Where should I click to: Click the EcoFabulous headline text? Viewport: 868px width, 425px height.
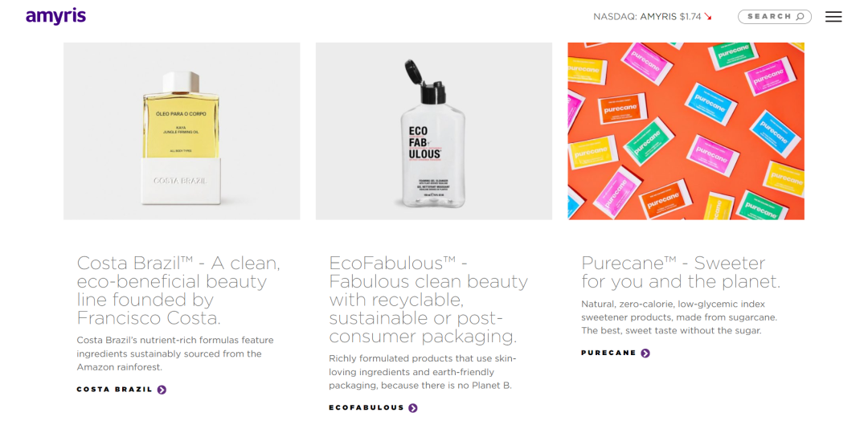pyautogui.click(x=428, y=299)
